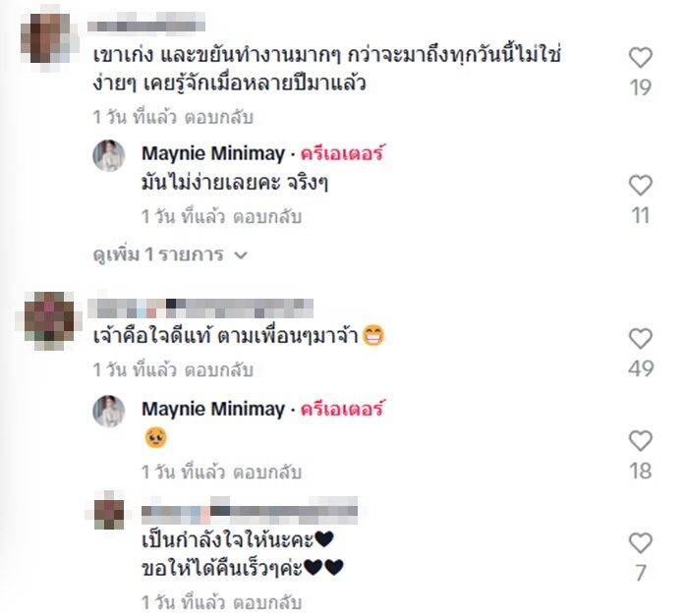Screen dimensions: 688x616
Task: Click the blurred username above the last reply
Action: pos(250,509)
